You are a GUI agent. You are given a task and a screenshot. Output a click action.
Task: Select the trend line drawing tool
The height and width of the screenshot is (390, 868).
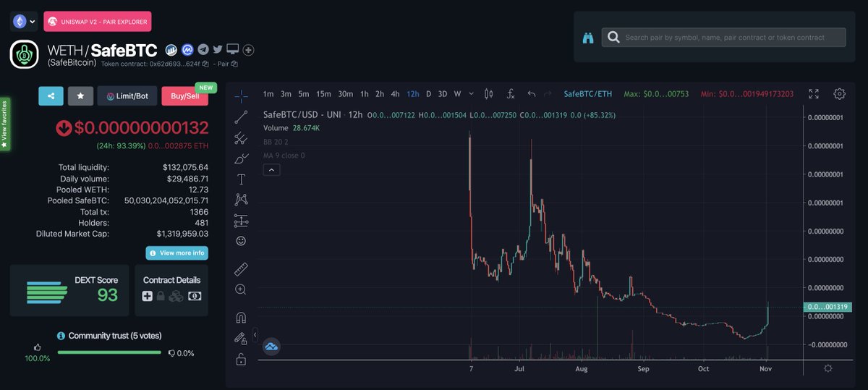pyautogui.click(x=241, y=116)
